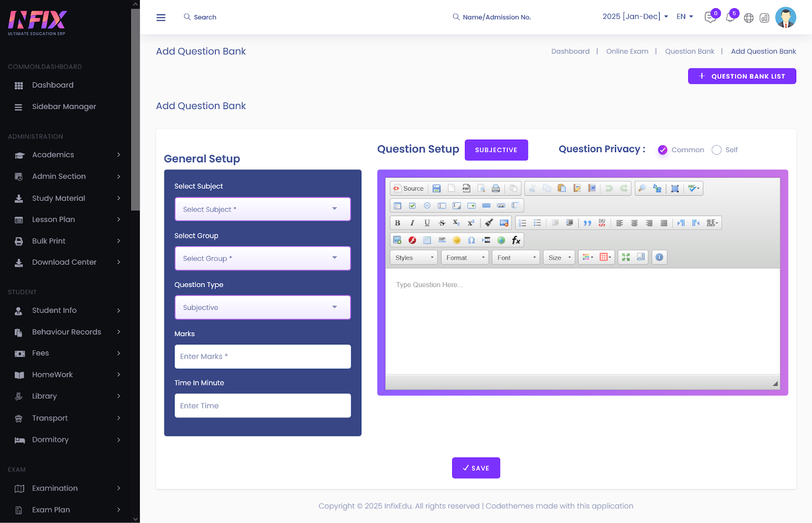The width and height of the screenshot is (812, 523).
Task: Open the text color picker in editor
Action: click(x=588, y=258)
